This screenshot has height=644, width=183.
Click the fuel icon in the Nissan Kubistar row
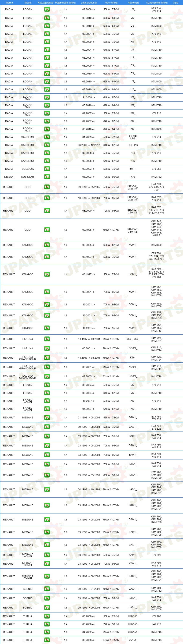point(47,177)
